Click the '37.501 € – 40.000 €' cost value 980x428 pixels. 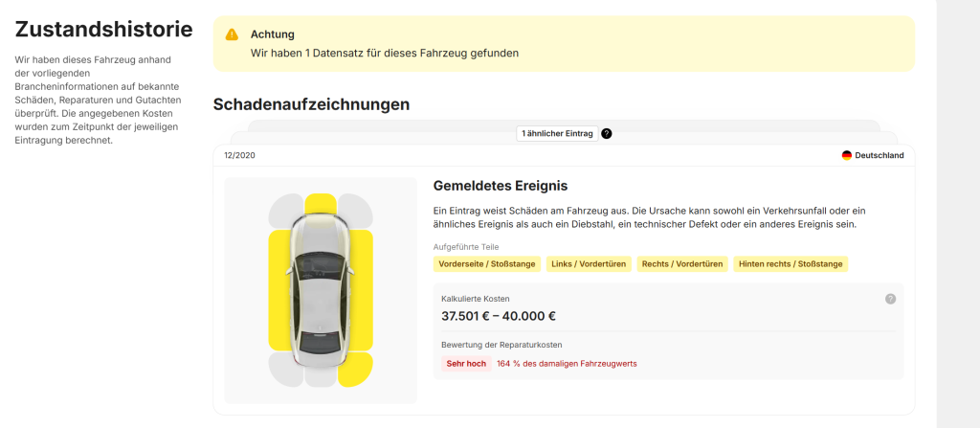[x=499, y=316]
